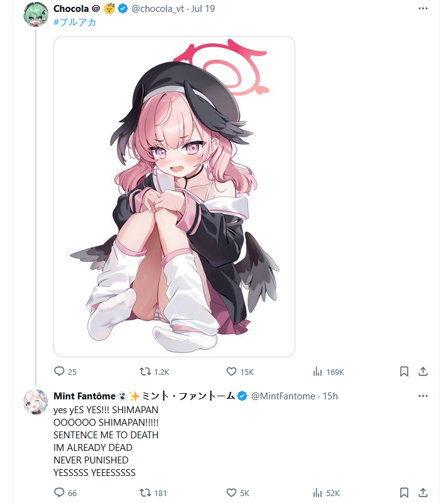Bookmark Chocola's post

tap(404, 372)
